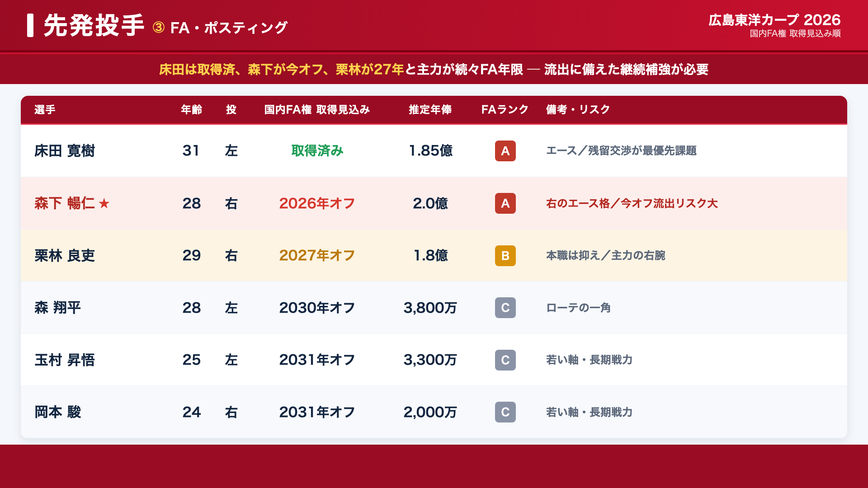Select player name 岡本 駿
868x488 pixels.
pyautogui.click(x=58, y=412)
